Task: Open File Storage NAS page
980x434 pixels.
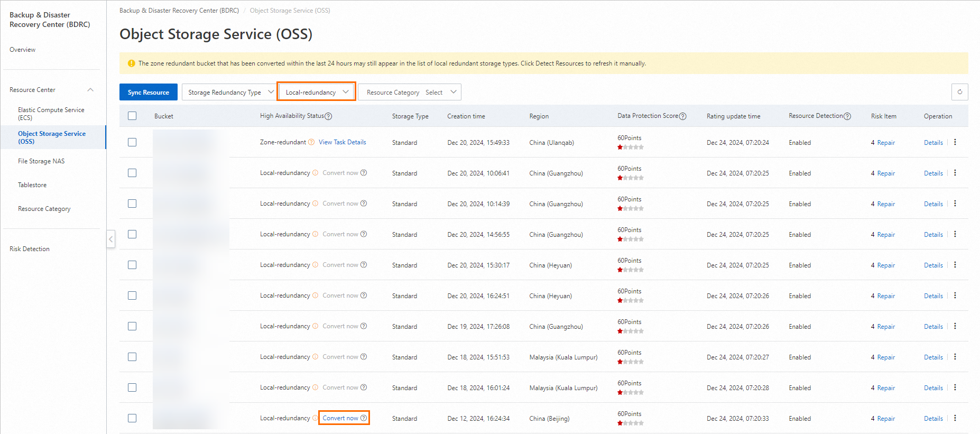Action: point(41,161)
